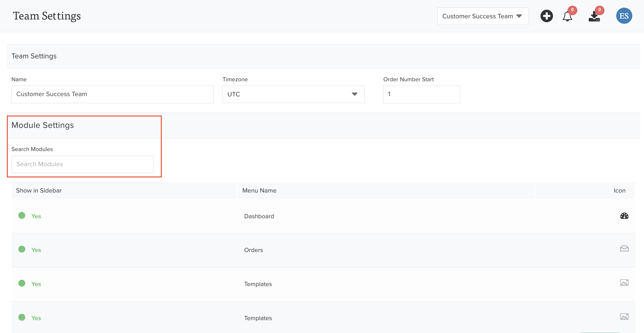Click the Orders menu name

point(253,250)
